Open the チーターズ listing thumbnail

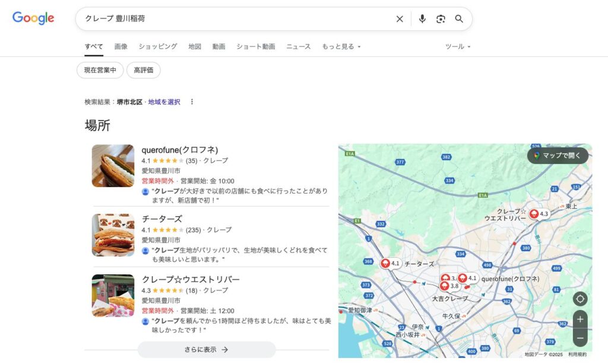[x=113, y=235]
